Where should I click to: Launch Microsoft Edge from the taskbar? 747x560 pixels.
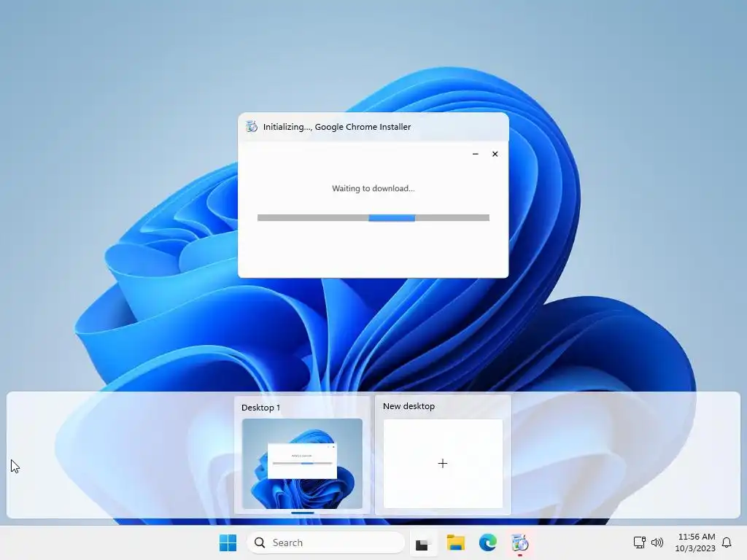pos(487,542)
